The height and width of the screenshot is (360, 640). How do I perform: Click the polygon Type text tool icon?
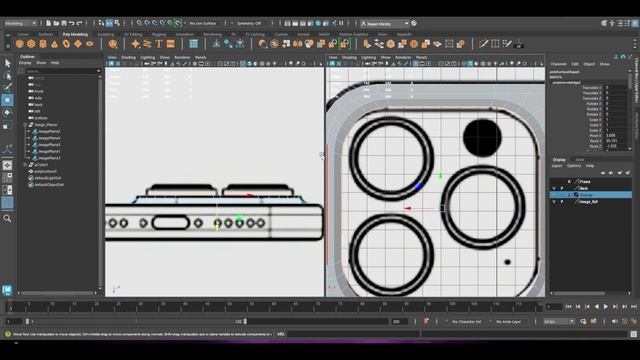(159, 44)
